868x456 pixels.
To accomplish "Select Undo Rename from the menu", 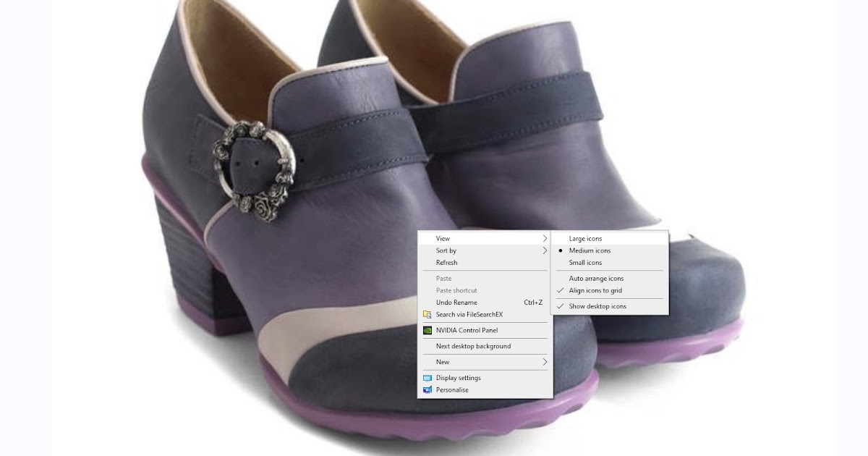I will tap(456, 302).
